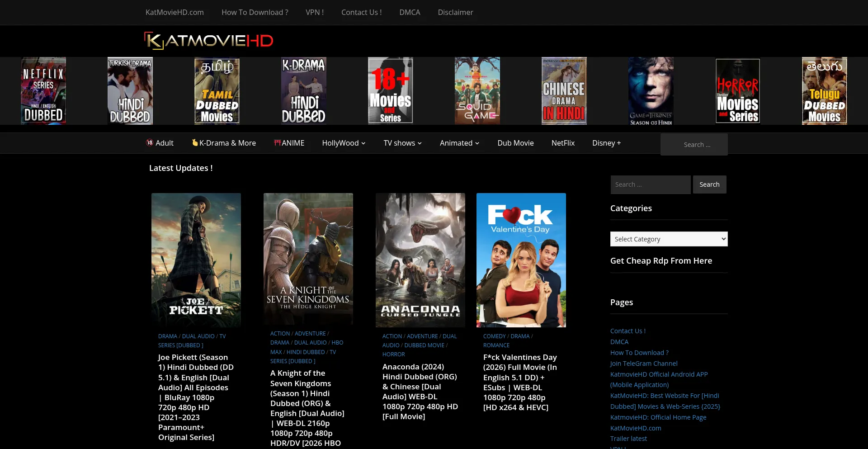This screenshot has height=449, width=868.
Task: Open K-Drama & More menu item
Action: coord(224,143)
